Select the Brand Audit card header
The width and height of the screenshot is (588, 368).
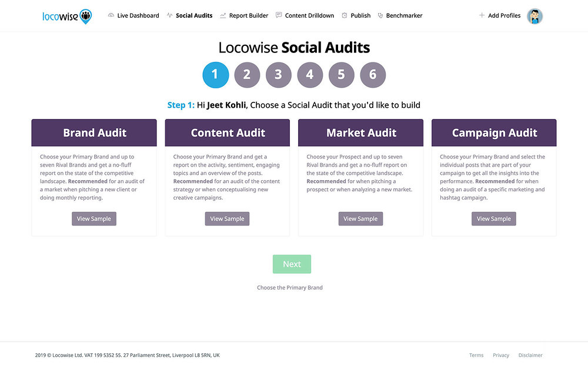[94, 132]
